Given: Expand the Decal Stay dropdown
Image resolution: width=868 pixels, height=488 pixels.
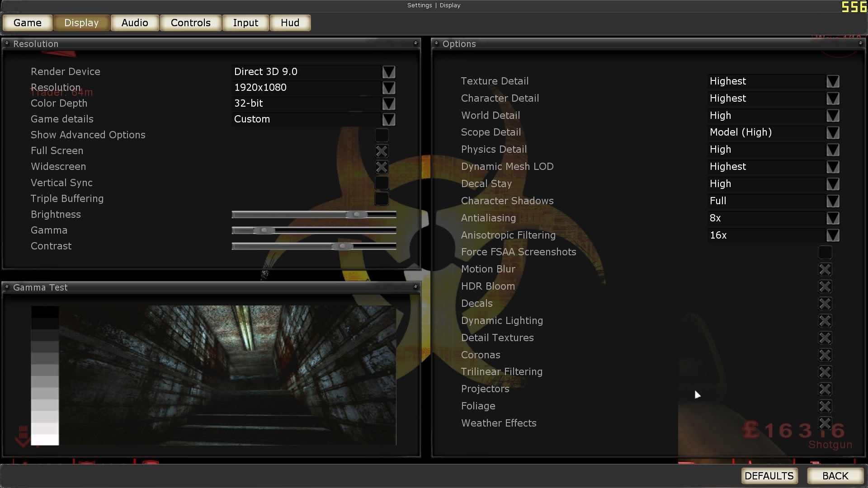Looking at the screenshot, I should (833, 184).
